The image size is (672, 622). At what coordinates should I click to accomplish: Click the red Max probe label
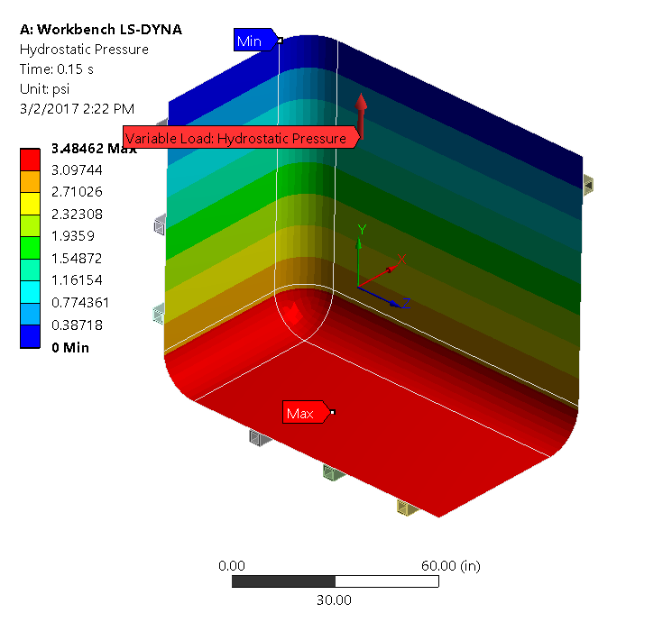pyautogui.click(x=300, y=413)
